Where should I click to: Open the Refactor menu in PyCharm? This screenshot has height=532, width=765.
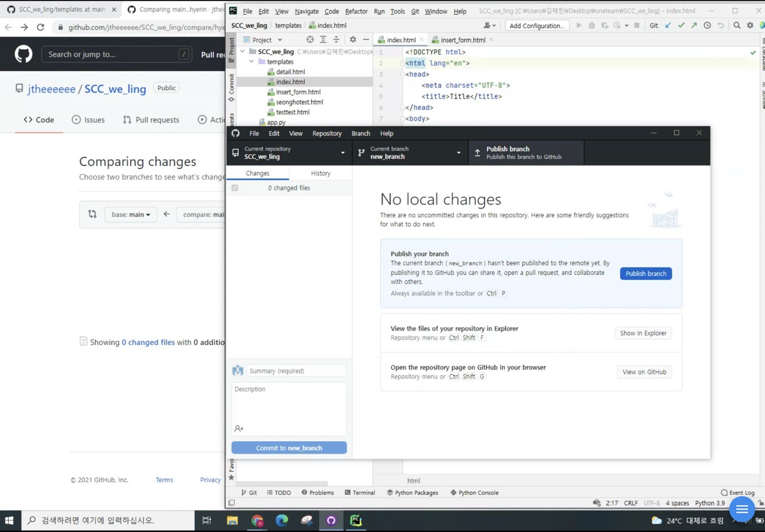click(356, 11)
